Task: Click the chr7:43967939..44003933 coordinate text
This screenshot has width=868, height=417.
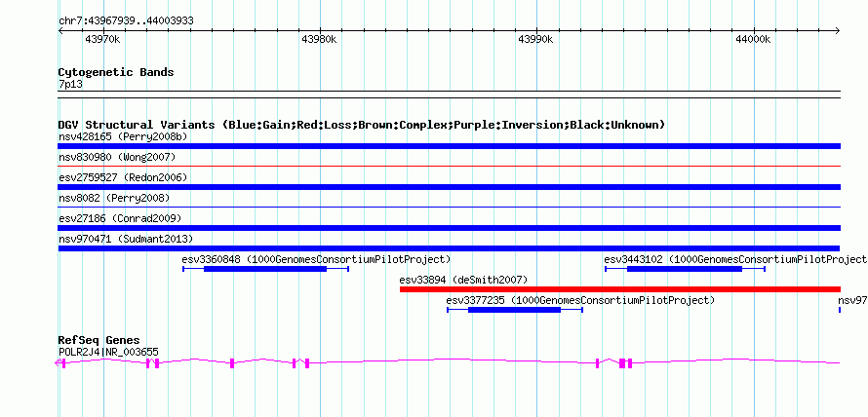Action: tap(126, 21)
